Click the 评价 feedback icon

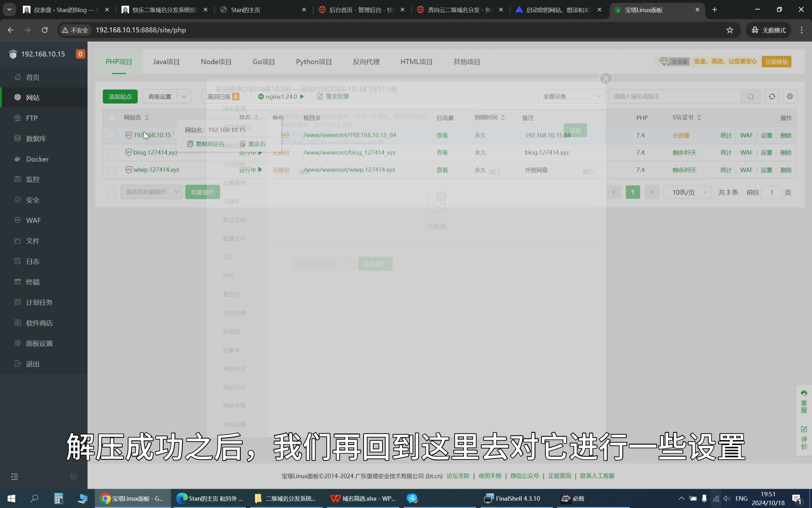point(804,438)
